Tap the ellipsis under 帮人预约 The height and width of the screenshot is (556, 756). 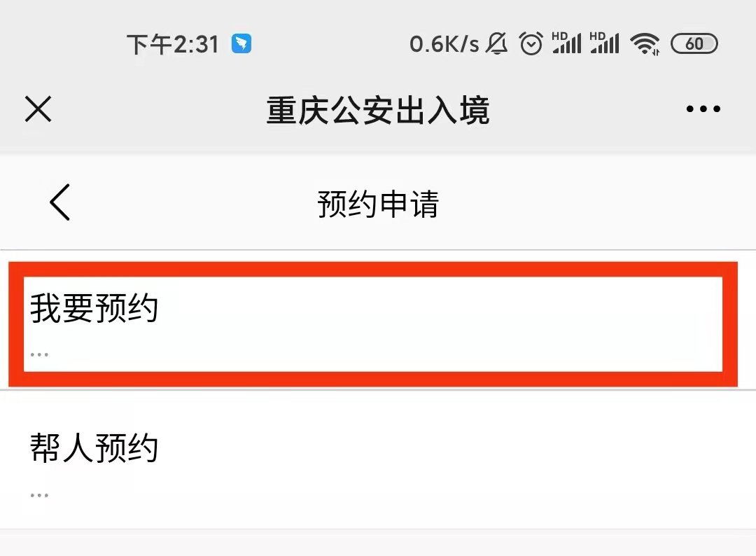point(39,495)
